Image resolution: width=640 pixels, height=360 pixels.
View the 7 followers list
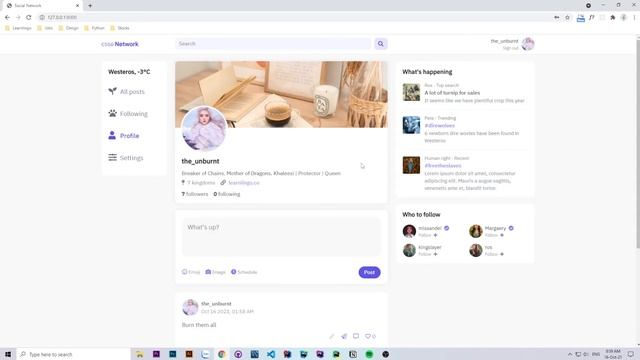[x=195, y=194]
